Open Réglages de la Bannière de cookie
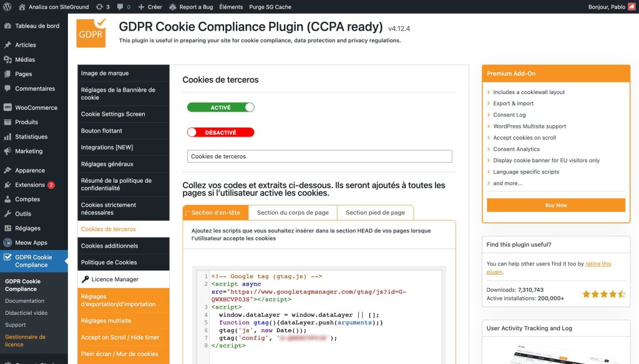639x364 pixels. [x=124, y=93]
